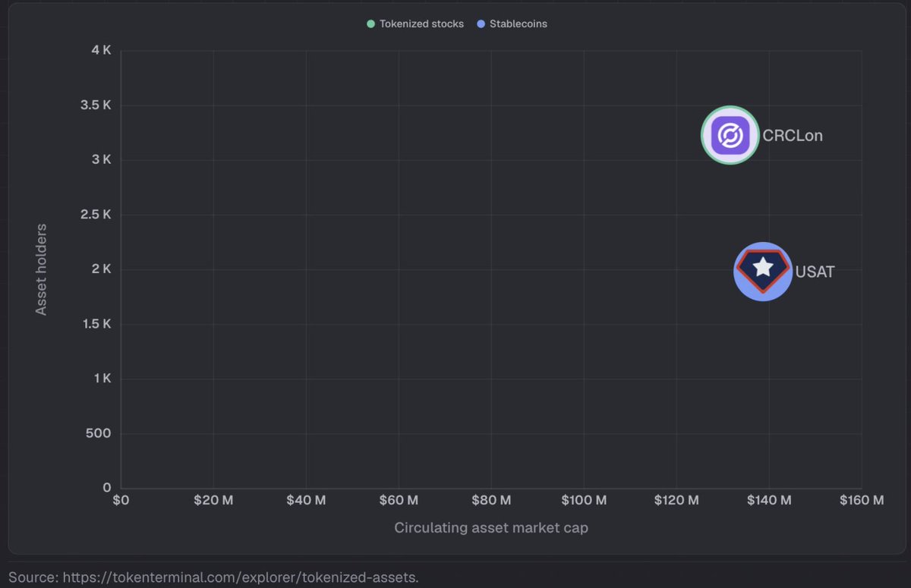Click the $100 M x-axis label

584,500
